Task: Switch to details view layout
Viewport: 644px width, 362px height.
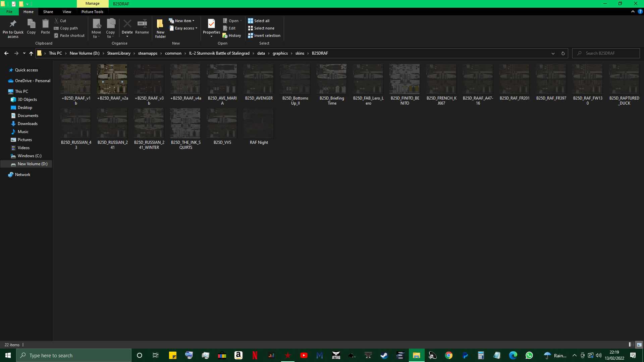Action: click(632, 345)
